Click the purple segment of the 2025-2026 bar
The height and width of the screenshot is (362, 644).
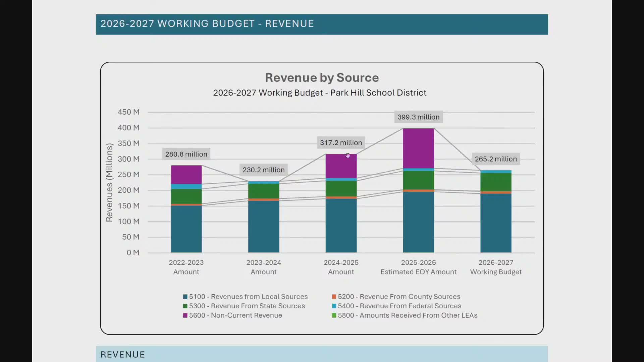[418, 148]
